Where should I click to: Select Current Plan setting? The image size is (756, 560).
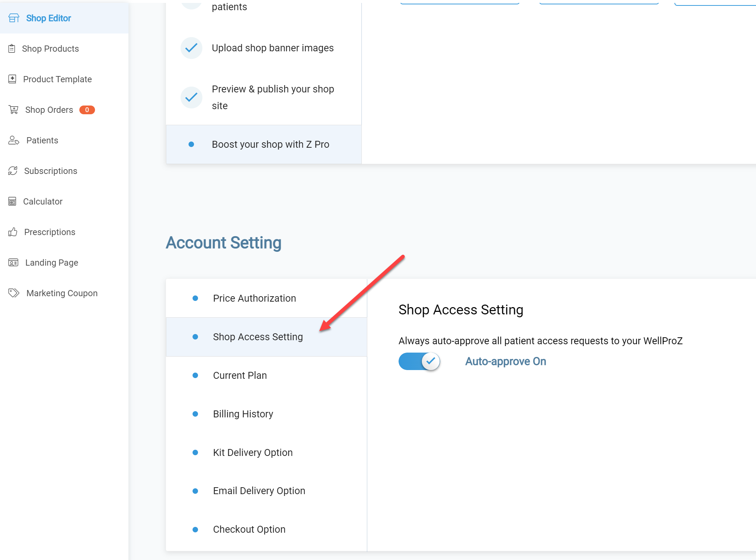[266, 375]
